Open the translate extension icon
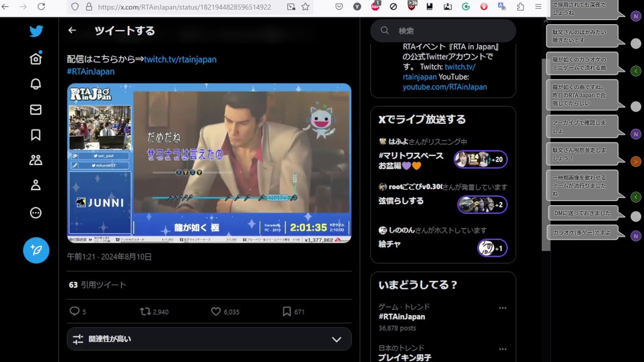 tap(502, 7)
